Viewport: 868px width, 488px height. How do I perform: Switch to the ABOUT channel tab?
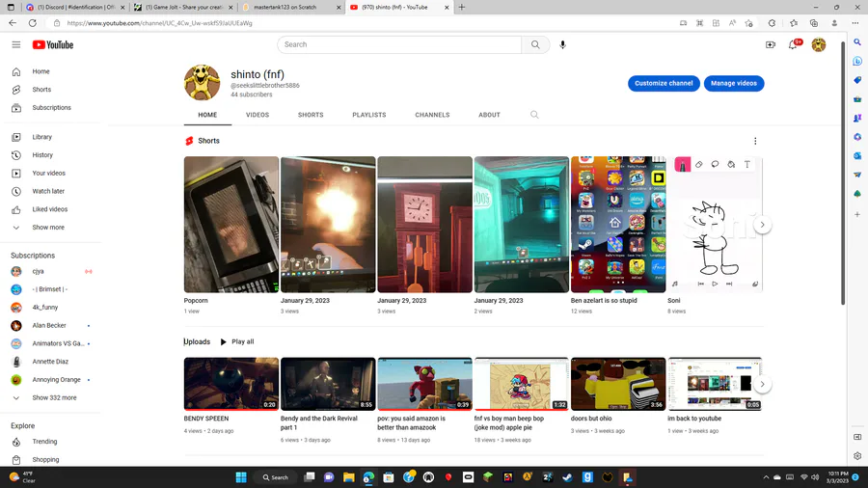(489, 115)
